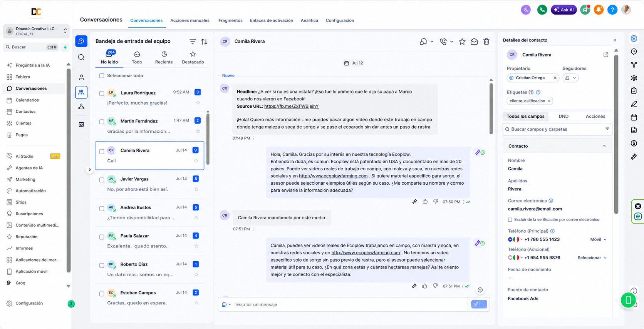Focus the Escribir un mensaje field
The width and height of the screenshot is (644, 329).
[350, 304]
